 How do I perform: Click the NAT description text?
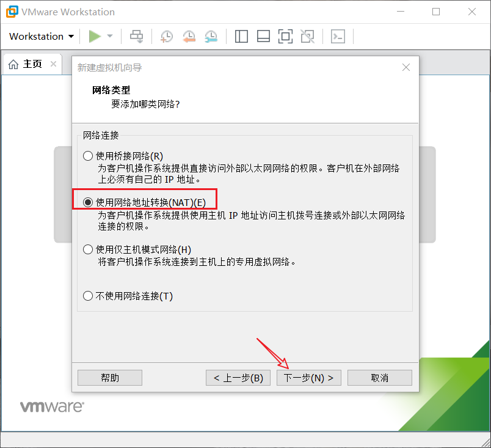point(252,221)
